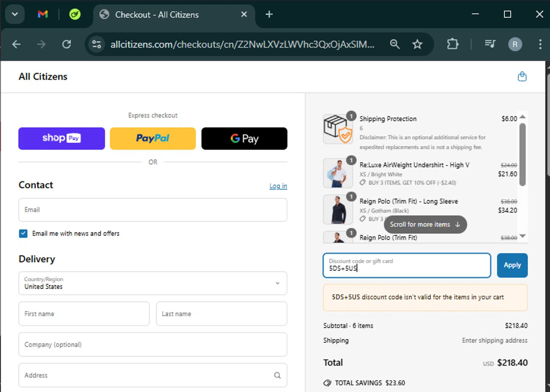Image resolution: width=550 pixels, height=392 pixels.
Task: Click the Enter shipping address text
Action: coord(495,340)
